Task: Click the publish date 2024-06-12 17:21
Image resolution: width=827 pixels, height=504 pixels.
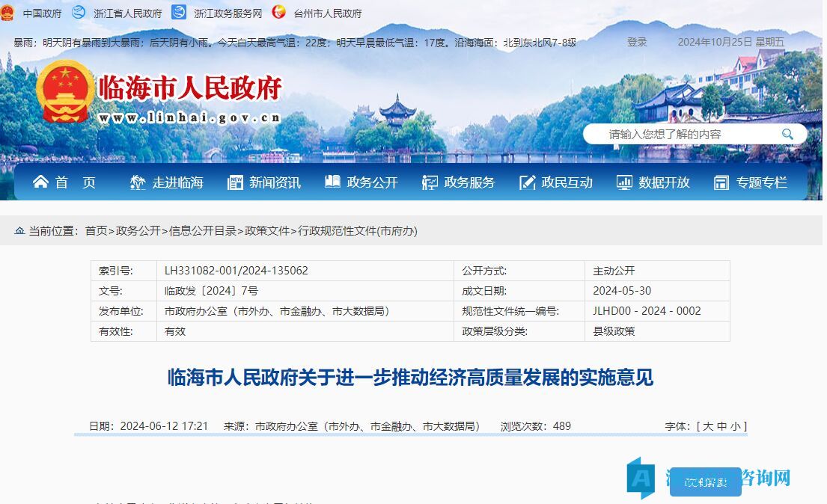Action: (x=164, y=426)
